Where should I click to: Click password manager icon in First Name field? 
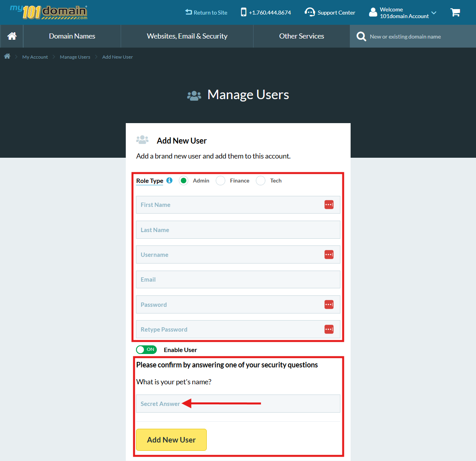329,205
